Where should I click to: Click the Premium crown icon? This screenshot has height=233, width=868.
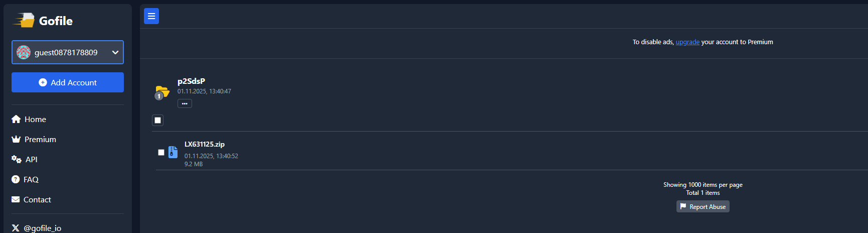pos(16,140)
